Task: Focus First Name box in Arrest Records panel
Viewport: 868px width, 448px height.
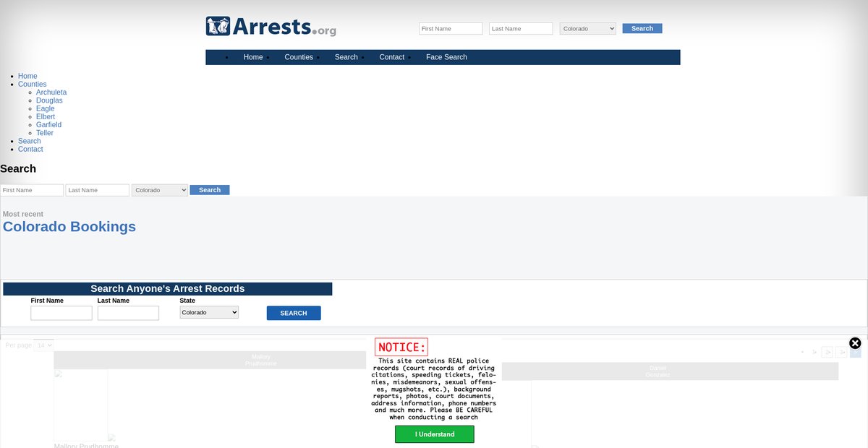Action: (61, 313)
